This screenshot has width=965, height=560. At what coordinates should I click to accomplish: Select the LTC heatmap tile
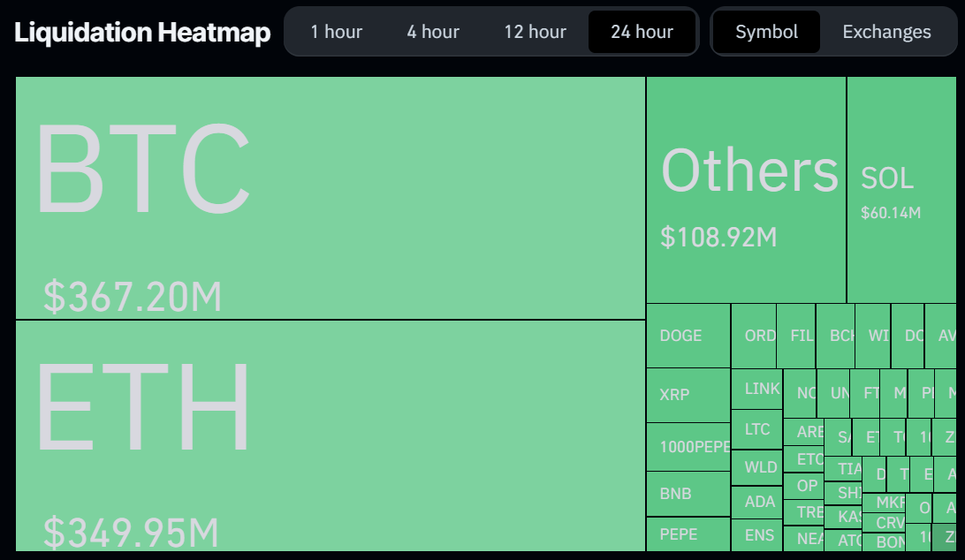coord(756,429)
